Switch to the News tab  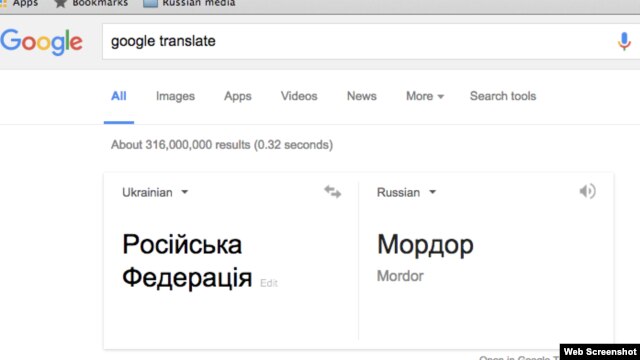point(362,96)
